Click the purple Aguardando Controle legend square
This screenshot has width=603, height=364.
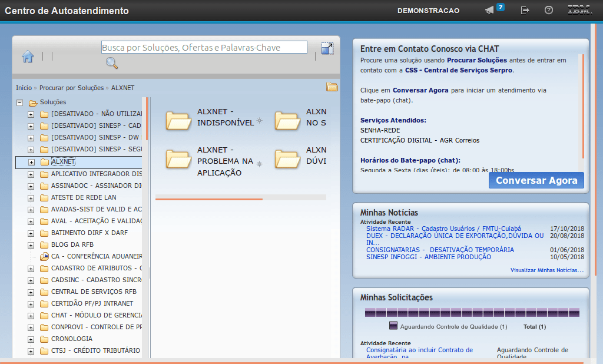coord(393,326)
